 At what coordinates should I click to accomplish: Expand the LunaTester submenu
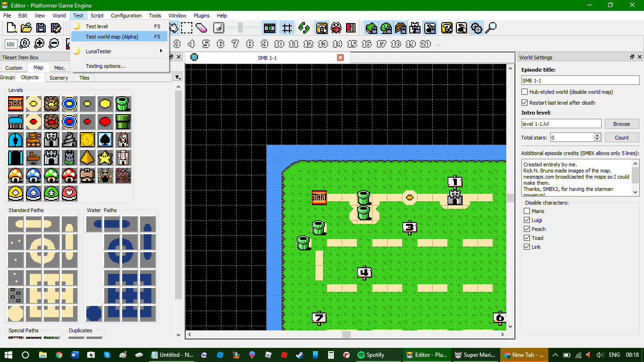coord(119,51)
